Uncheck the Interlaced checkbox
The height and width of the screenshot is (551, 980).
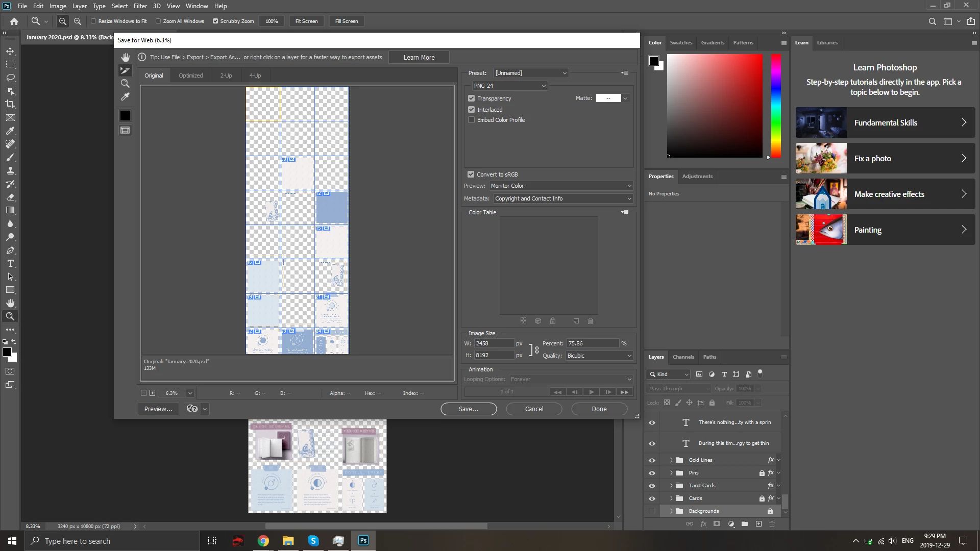471,110
